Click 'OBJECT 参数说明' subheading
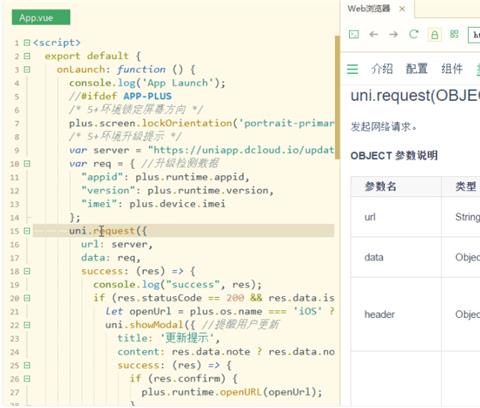This screenshot has height=408, width=480. [x=394, y=155]
